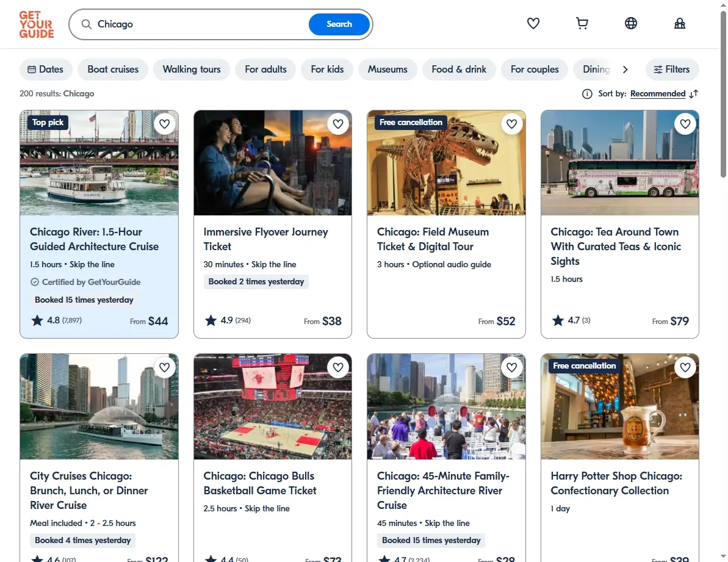
Task: Open the profile account icon
Action: tap(679, 23)
